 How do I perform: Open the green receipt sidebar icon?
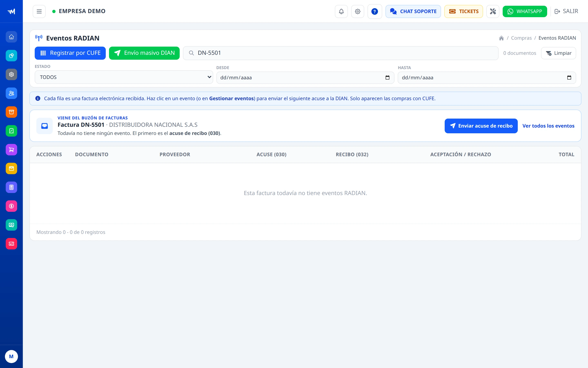click(11, 131)
